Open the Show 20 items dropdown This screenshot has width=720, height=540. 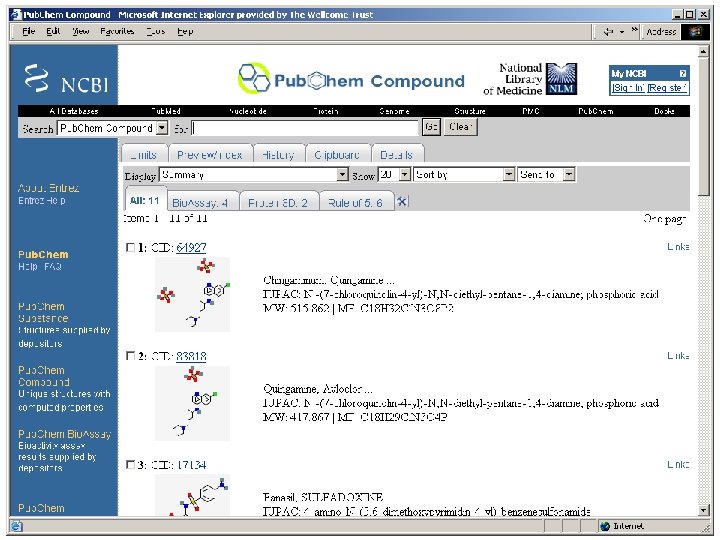tap(405, 174)
